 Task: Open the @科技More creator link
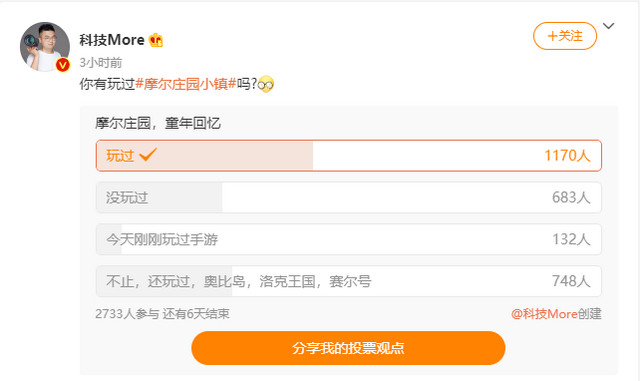(x=544, y=314)
